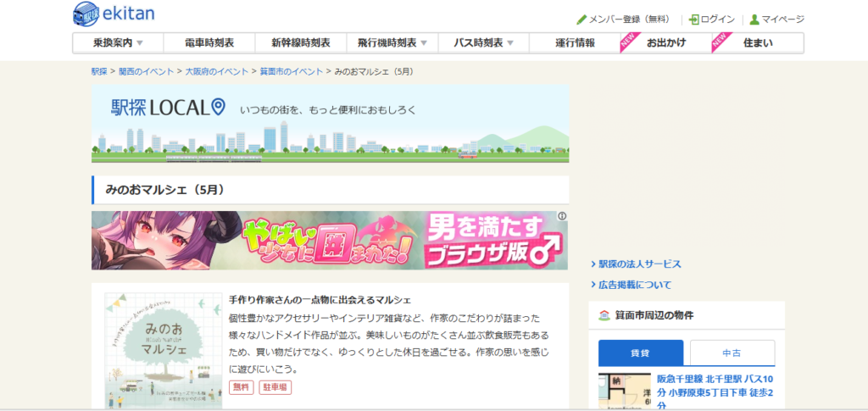Click the house icon beside 箕面市周辺の物件
The height and width of the screenshot is (411, 868).
click(x=604, y=315)
